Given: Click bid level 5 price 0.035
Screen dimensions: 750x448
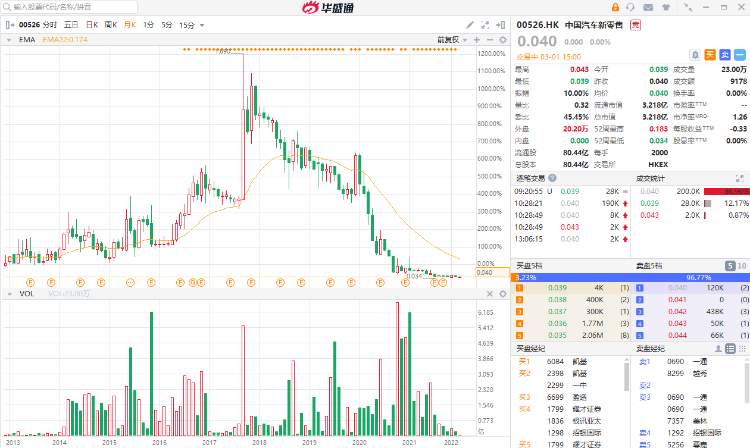Looking at the screenshot, I should coord(557,336).
